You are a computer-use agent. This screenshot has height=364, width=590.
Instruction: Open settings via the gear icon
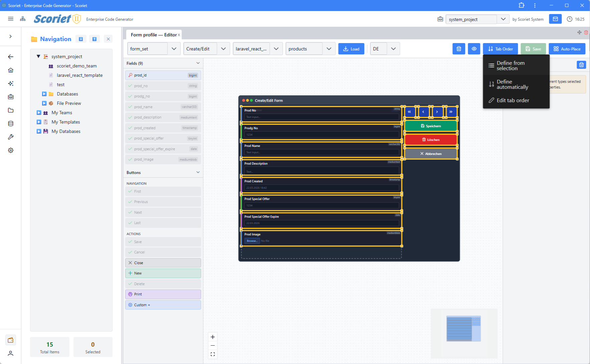pyautogui.click(x=11, y=150)
